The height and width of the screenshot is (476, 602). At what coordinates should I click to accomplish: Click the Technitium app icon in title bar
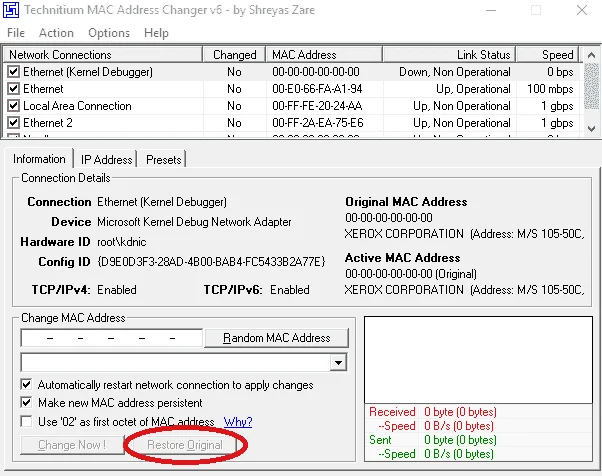tap(11, 10)
